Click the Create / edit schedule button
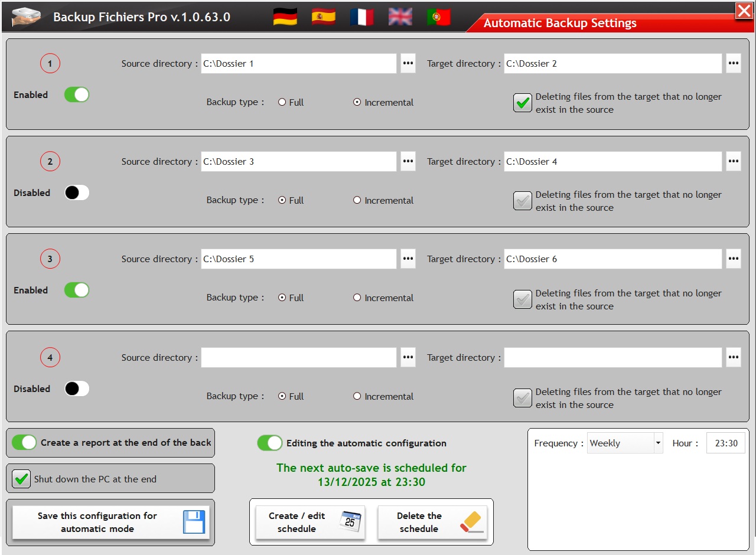The width and height of the screenshot is (756, 555). (309, 522)
